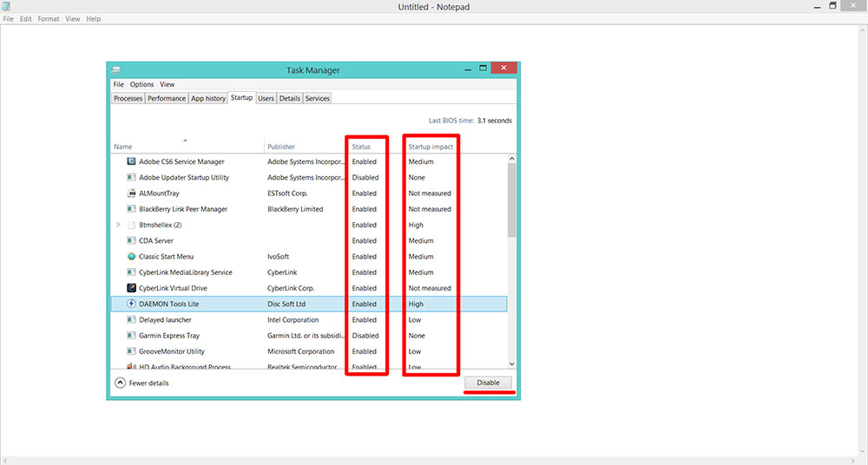868x465 pixels.
Task: Switch to the Users tab
Action: coord(266,98)
